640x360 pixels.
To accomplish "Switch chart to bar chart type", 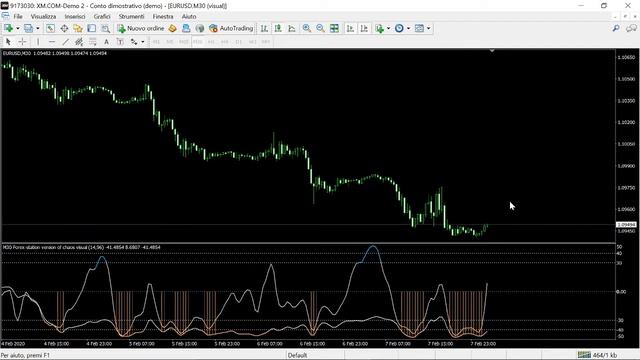I will pos(264,28).
